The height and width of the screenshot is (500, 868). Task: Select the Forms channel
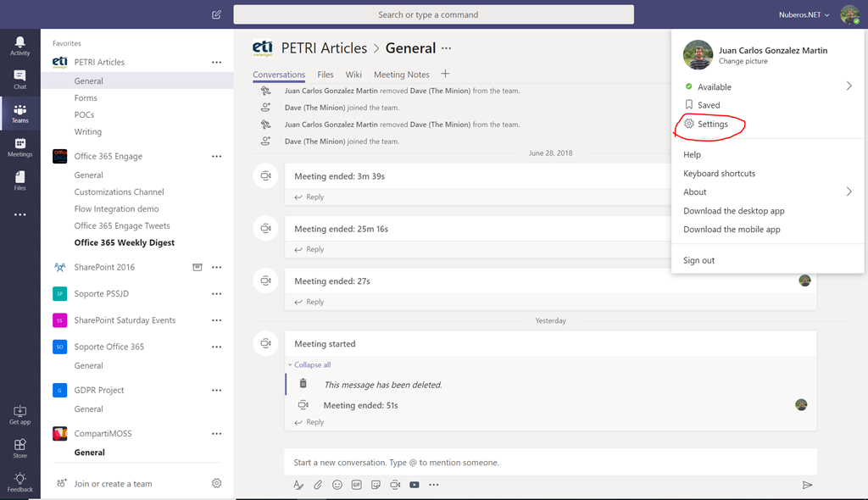pos(86,98)
